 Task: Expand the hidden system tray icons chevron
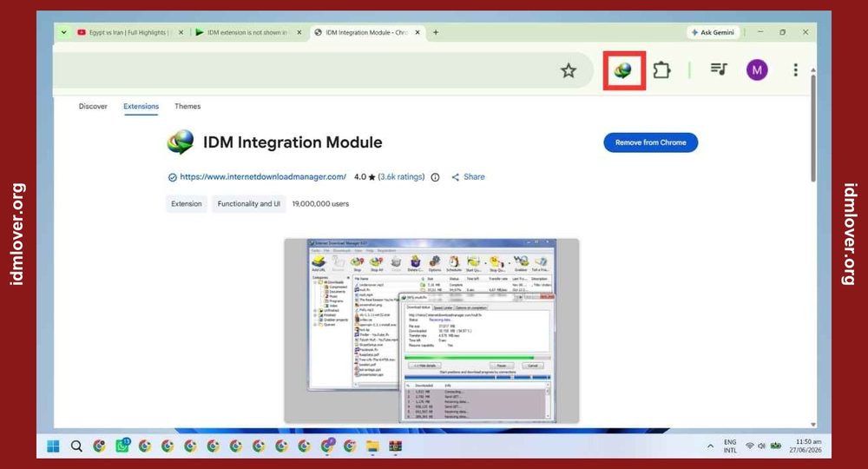710,446
